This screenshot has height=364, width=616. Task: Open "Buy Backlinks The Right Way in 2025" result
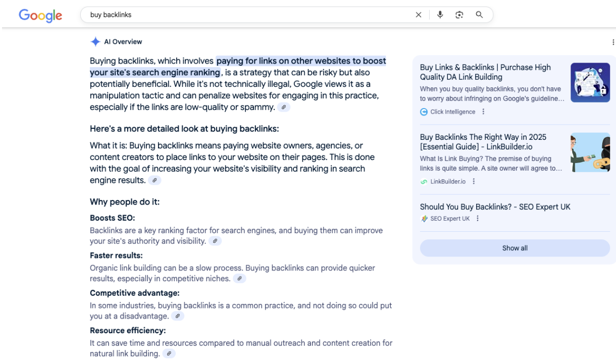[x=483, y=142]
